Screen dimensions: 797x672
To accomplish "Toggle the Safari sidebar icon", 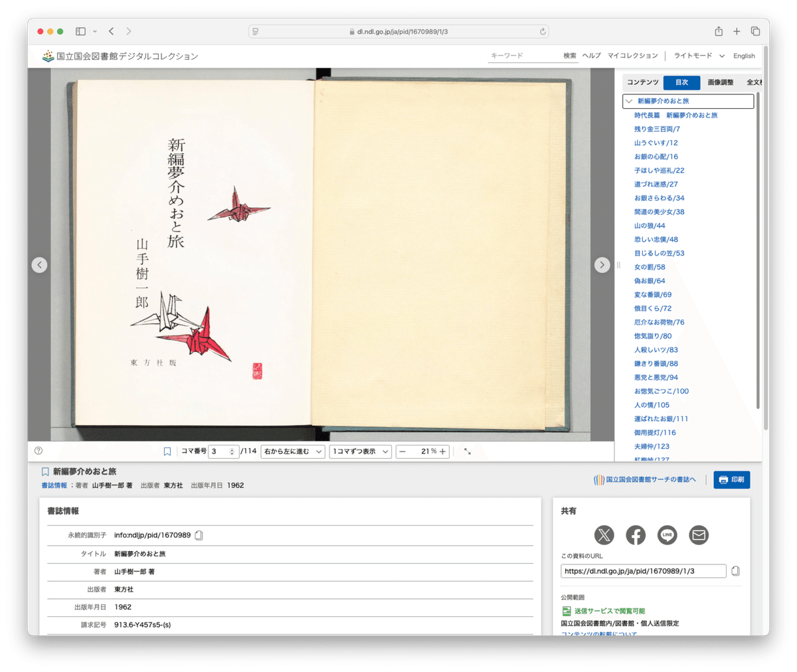I will pyautogui.click(x=80, y=31).
